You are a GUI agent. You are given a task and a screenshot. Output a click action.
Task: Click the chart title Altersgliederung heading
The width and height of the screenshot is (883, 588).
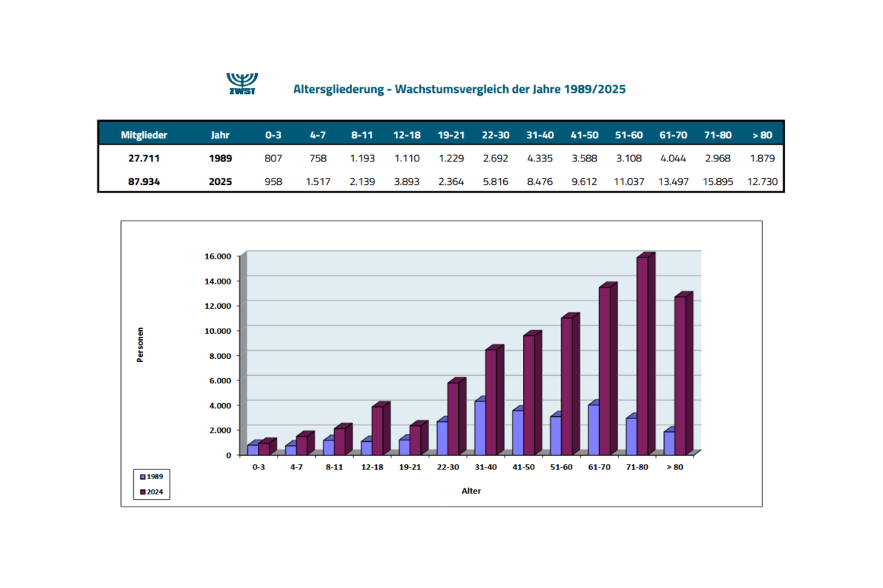(x=459, y=89)
